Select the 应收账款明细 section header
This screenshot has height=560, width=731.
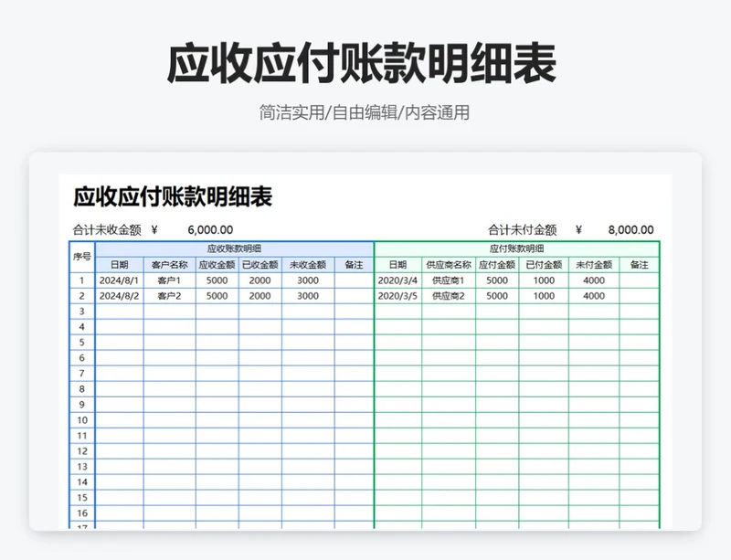pyautogui.click(x=235, y=249)
